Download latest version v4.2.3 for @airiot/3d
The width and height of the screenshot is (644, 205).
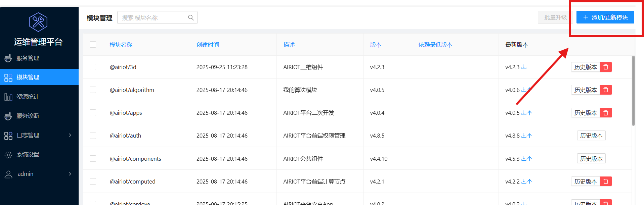(524, 67)
